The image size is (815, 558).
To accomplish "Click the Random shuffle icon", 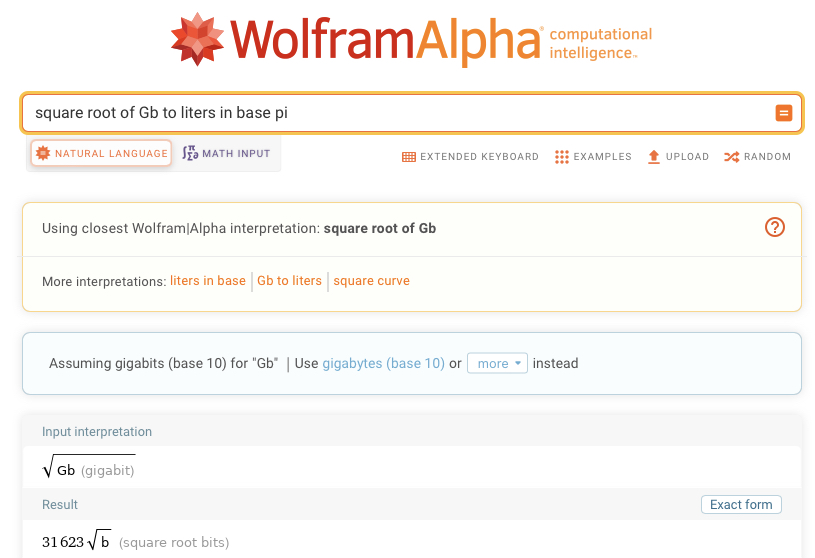I will click(x=731, y=157).
